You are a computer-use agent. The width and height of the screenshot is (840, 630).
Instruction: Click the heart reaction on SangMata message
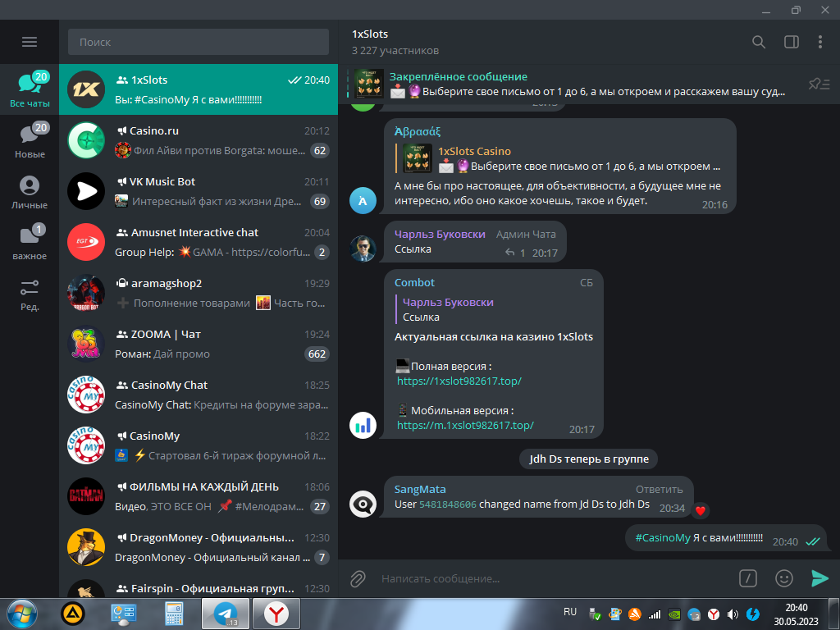pos(701,510)
